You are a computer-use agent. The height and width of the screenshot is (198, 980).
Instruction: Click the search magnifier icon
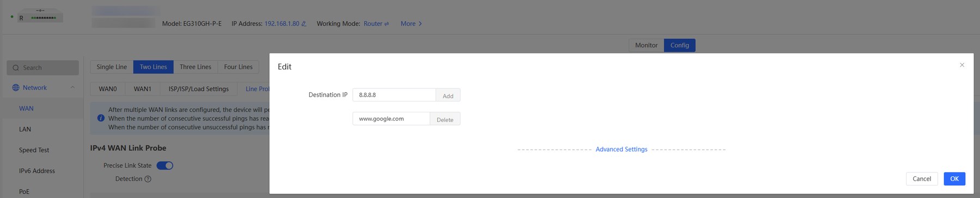16,68
